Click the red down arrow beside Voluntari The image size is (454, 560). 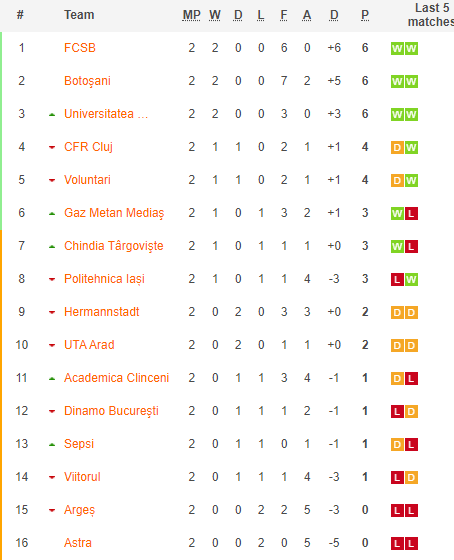(x=52, y=180)
